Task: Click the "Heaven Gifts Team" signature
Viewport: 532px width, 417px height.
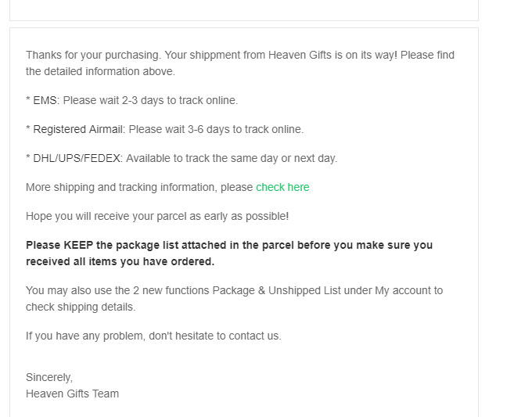Action: (72, 394)
